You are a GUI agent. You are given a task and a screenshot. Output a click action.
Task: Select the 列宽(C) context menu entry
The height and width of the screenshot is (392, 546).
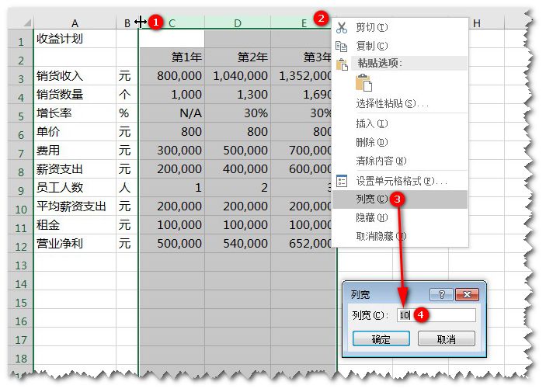(x=400, y=199)
